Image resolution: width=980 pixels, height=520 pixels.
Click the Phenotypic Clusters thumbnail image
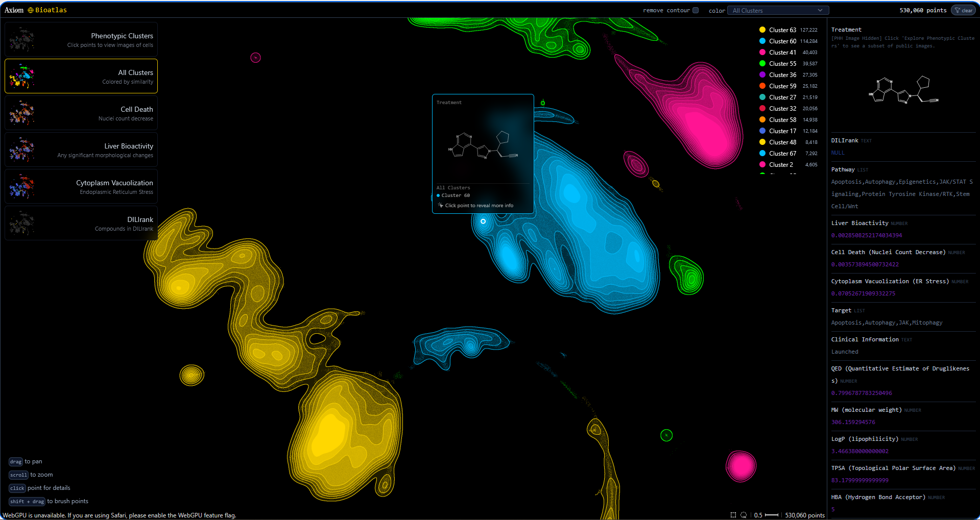pos(21,39)
